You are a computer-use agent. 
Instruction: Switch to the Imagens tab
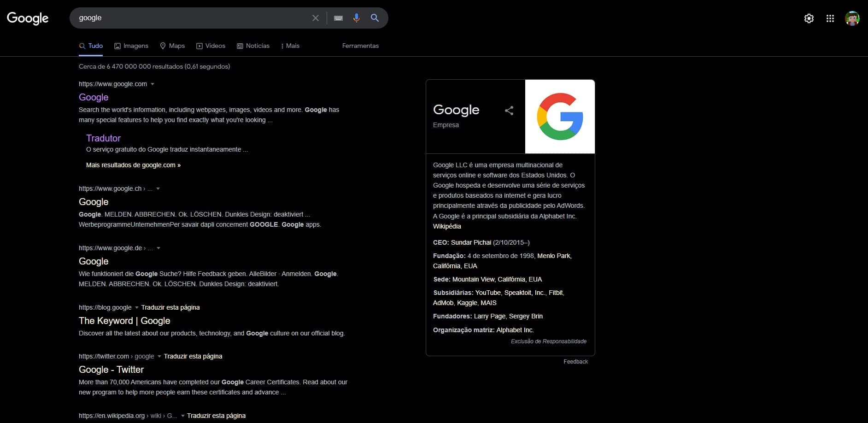pyautogui.click(x=131, y=46)
